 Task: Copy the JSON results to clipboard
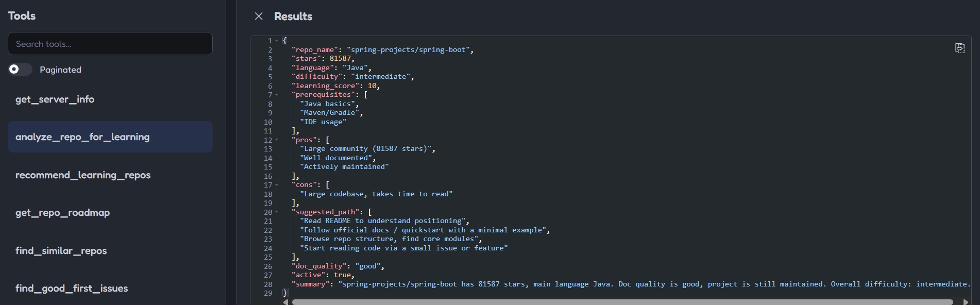(959, 48)
